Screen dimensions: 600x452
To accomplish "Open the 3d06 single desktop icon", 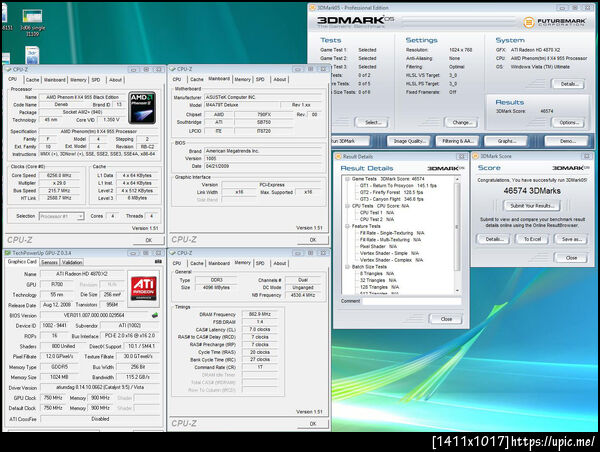I will 33,23.
